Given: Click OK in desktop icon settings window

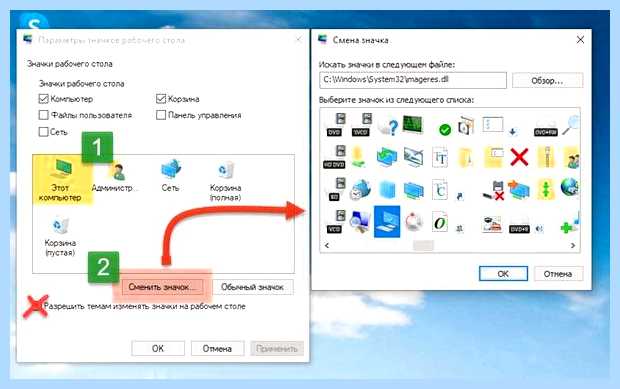Looking at the screenshot, I should point(158,348).
